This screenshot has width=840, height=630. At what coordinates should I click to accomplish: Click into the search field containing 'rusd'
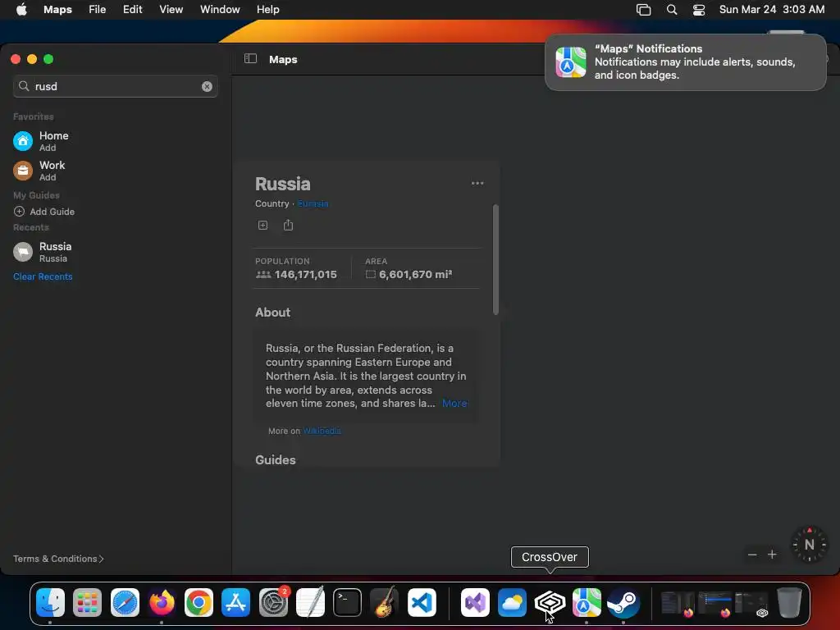tap(115, 86)
